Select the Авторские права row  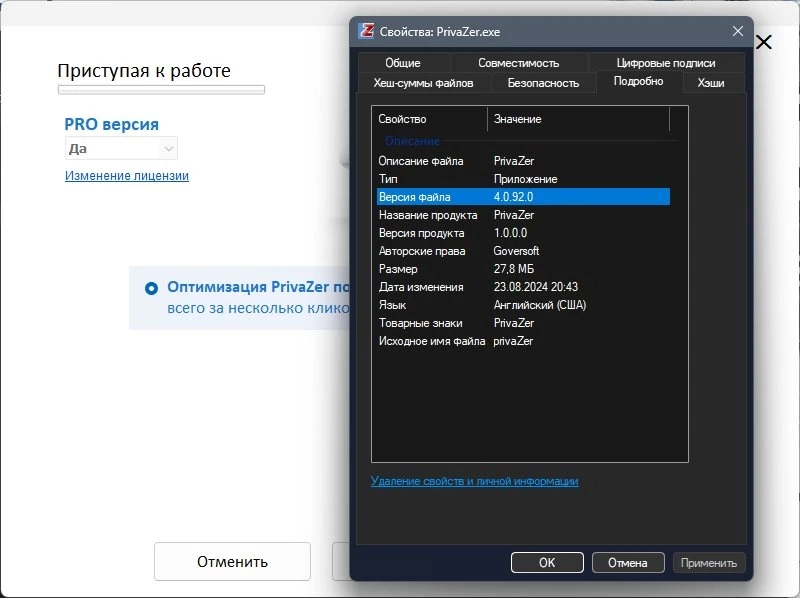click(x=523, y=251)
